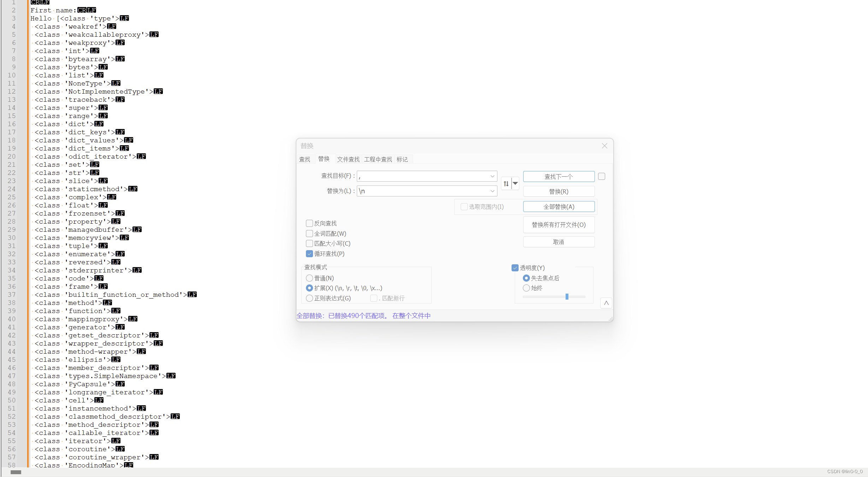Select 普通(N) search mode
This screenshot has width=868, height=477.
309,278
